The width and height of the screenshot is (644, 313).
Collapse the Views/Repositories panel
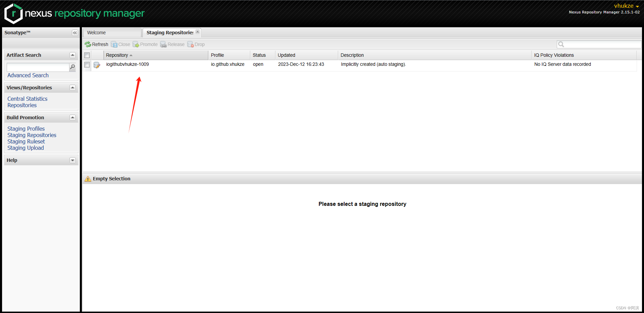click(x=72, y=88)
